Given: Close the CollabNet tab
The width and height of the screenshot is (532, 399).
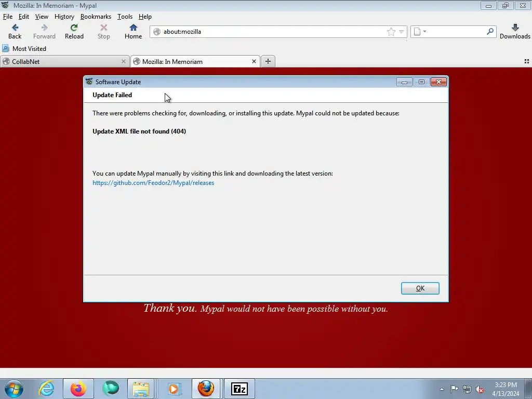Looking at the screenshot, I should point(124,61).
